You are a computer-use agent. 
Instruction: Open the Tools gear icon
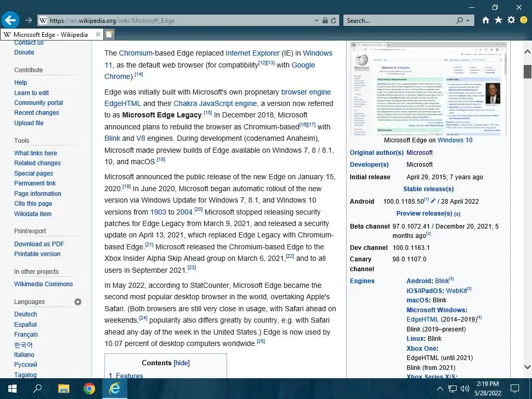[511, 20]
